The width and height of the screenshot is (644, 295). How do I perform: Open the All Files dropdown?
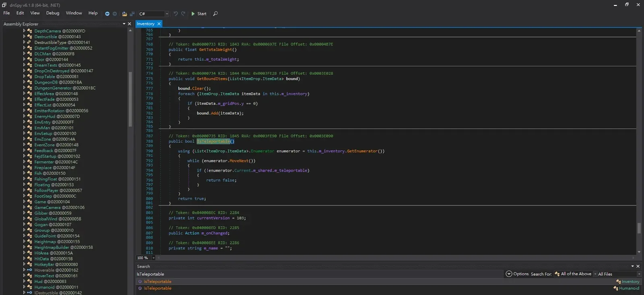(x=619, y=274)
